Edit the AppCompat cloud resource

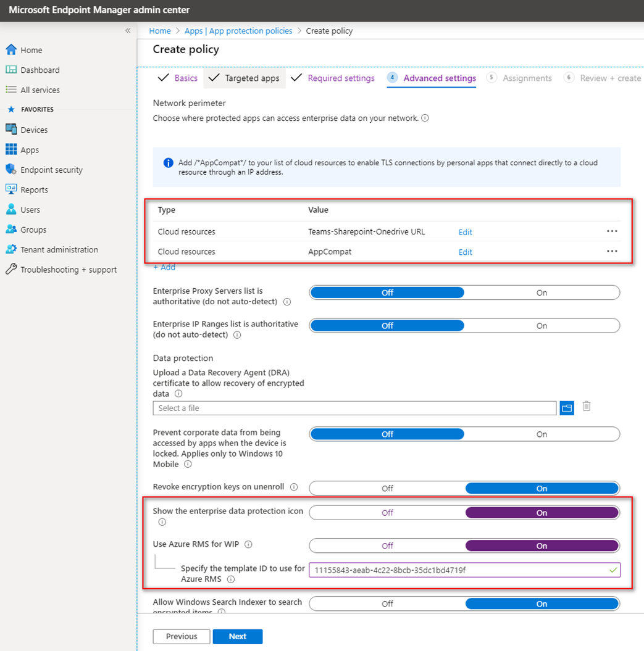466,252
